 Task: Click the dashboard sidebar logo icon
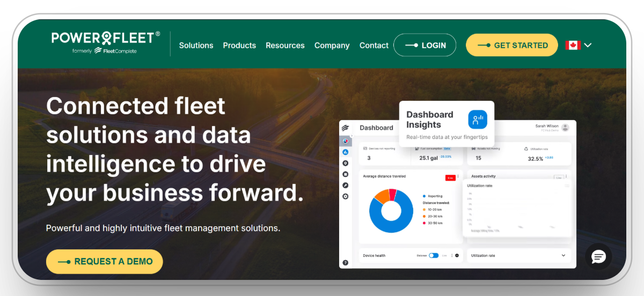point(345,128)
